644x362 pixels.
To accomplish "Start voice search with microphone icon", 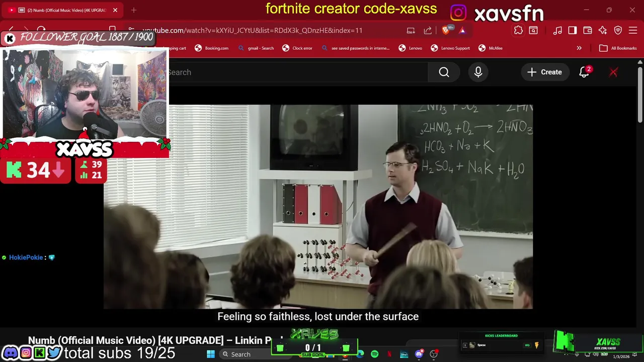I will [478, 72].
